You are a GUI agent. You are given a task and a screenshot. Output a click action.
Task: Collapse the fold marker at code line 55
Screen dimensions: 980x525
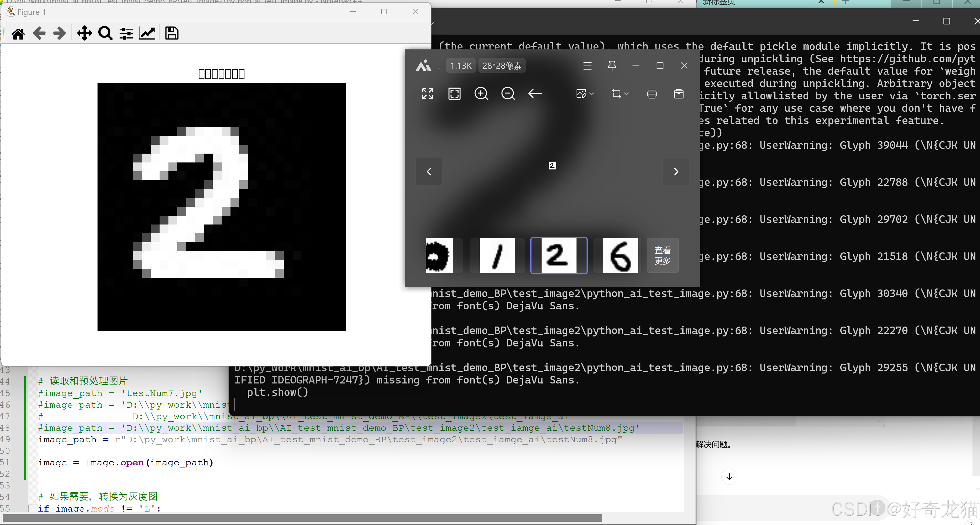coord(33,508)
